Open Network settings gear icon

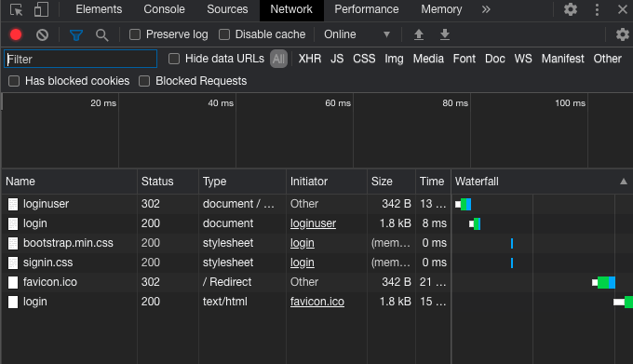[622, 34]
